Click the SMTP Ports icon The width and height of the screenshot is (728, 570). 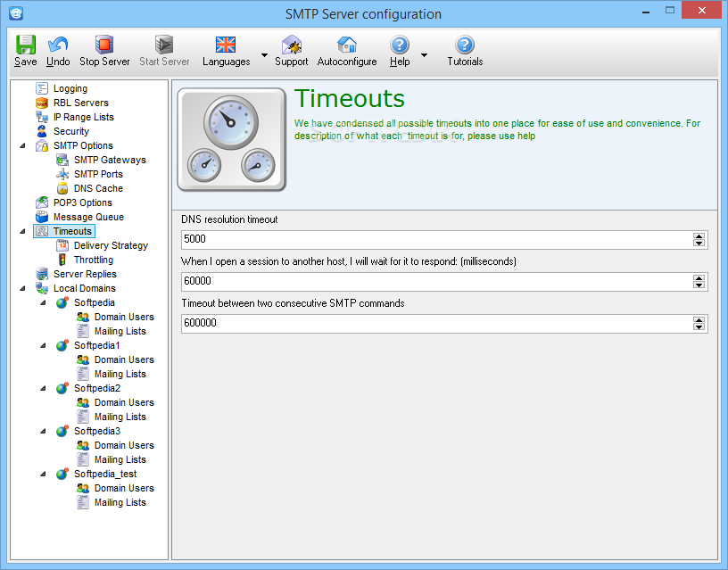click(62, 175)
